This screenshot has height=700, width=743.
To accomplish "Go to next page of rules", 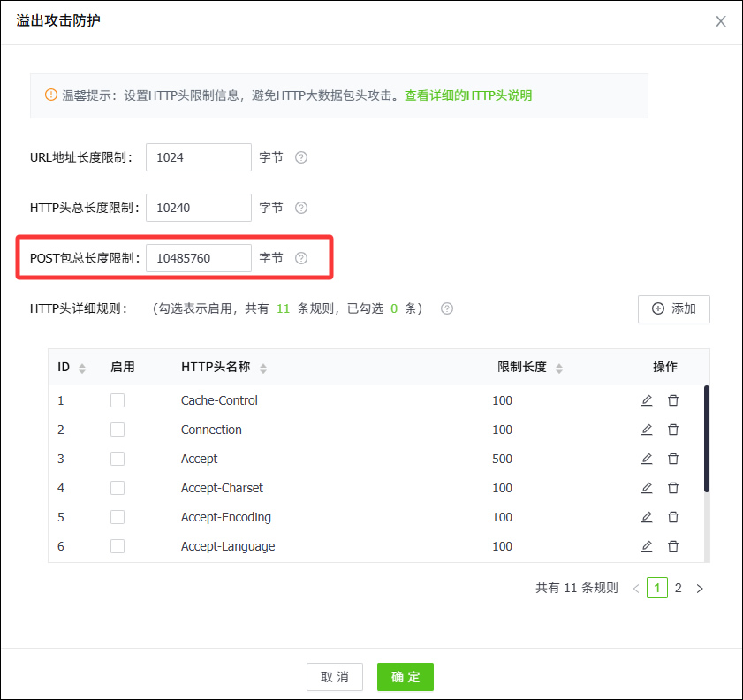I will coord(700,588).
